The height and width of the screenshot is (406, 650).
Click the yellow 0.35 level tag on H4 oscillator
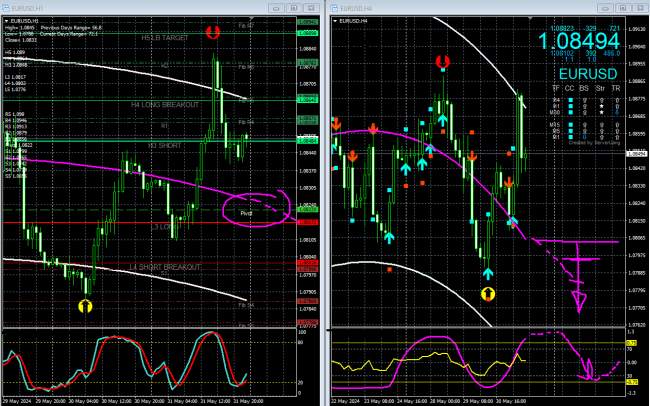[631, 343]
